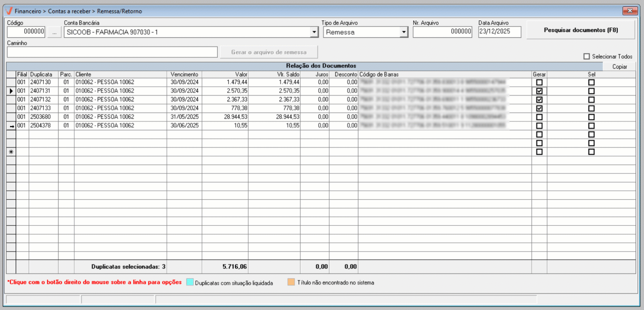Click the orange título não encontrado swatch
This screenshot has width=644, height=310.
pyautogui.click(x=291, y=282)
